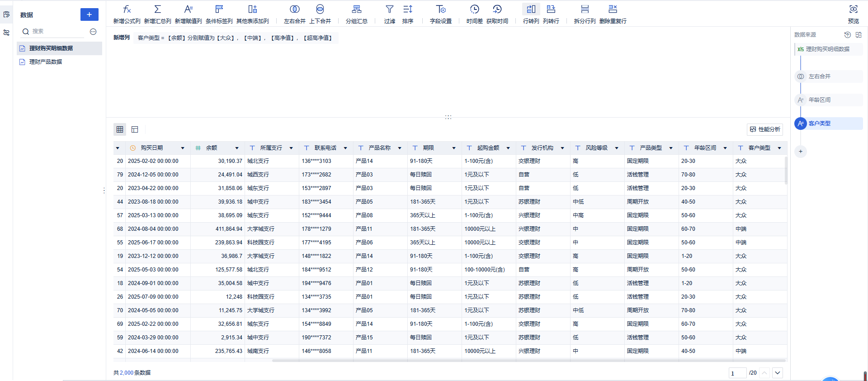Select the 删除重复行 tool

(613, 10)
